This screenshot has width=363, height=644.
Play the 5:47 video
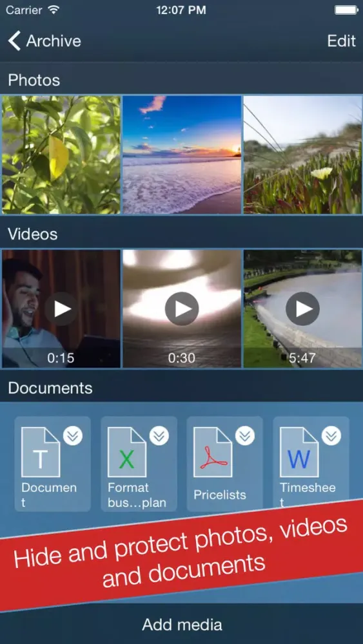302,308
